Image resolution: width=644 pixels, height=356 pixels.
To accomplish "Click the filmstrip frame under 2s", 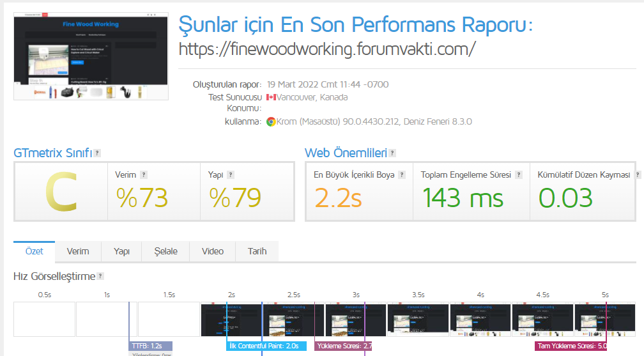I will [231, 320].
